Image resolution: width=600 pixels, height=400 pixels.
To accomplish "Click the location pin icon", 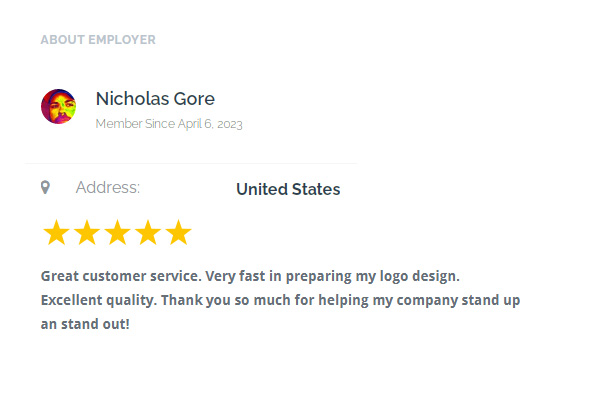I will click(45, 187).
